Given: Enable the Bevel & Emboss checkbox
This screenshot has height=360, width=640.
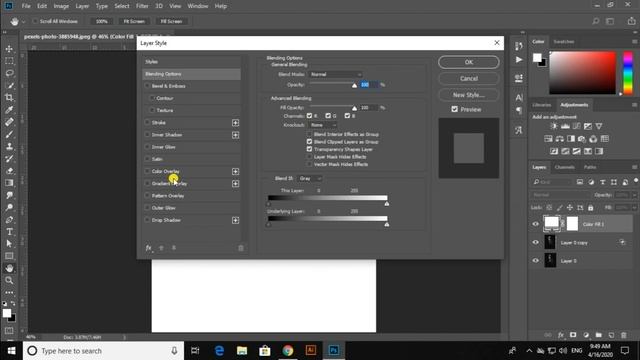Looking at the screenshot, I should pyautogui.click(x=147, y=86).
